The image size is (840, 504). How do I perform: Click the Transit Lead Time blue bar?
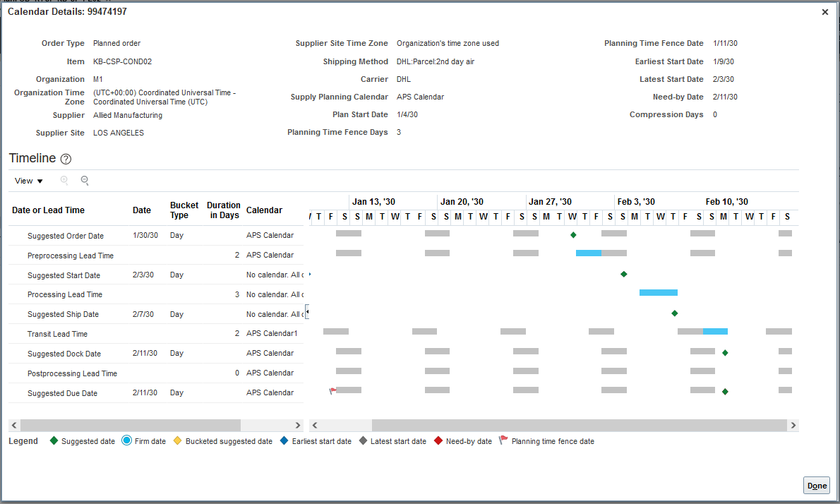(715, 332)
